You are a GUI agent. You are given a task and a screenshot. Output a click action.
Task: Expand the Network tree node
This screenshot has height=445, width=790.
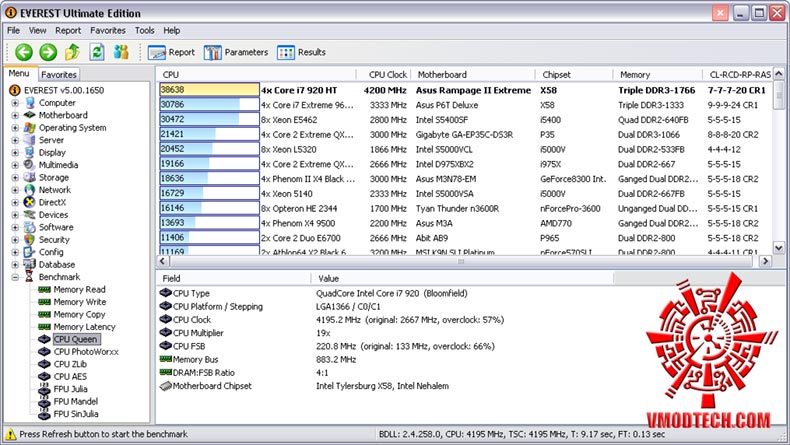(x=15, y=190)
